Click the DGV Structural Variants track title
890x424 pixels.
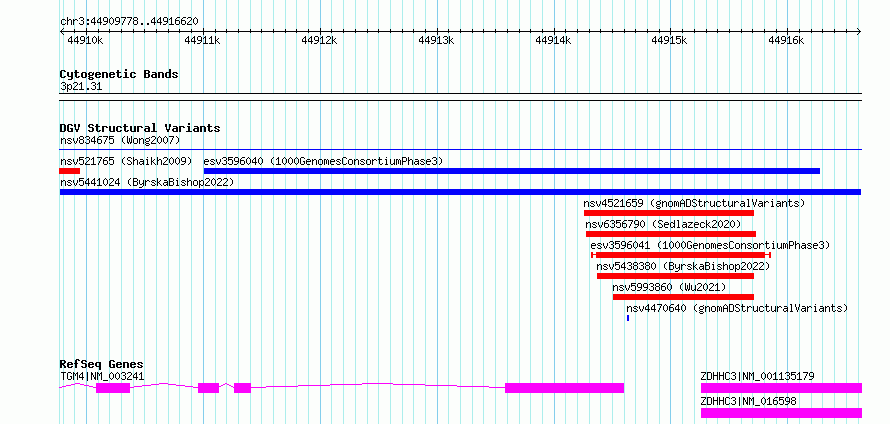coord(140,128)
